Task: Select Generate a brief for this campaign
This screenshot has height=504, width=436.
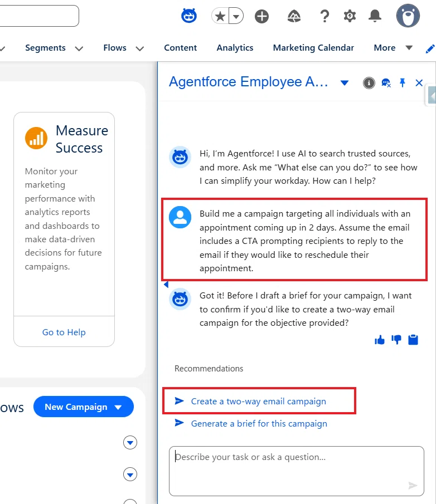Action: tap(259, 424)
